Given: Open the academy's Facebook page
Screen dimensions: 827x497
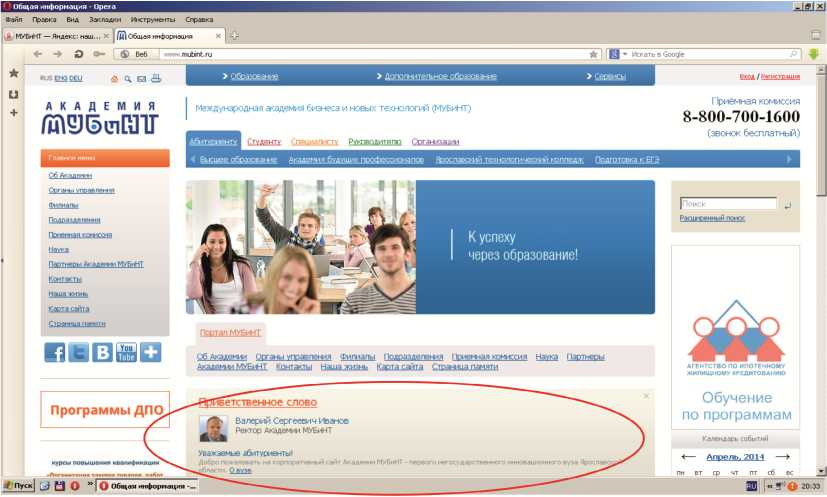Looking at the screenshot, I should click(55, 352).
